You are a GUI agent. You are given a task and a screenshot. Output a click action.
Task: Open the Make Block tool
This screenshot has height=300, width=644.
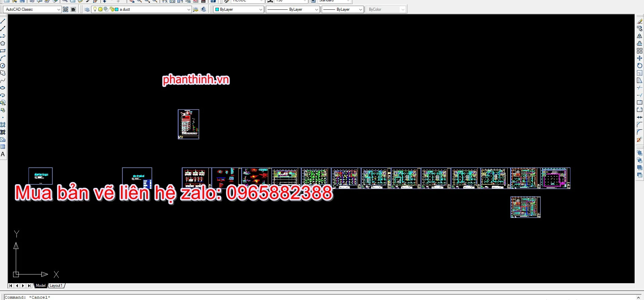click(3, 110)
